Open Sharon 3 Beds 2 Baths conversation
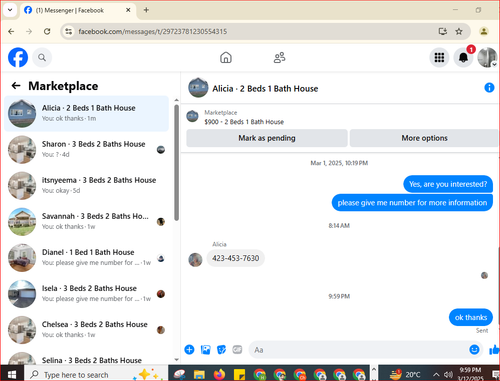The image size is (500, 381). pos(87,149)
